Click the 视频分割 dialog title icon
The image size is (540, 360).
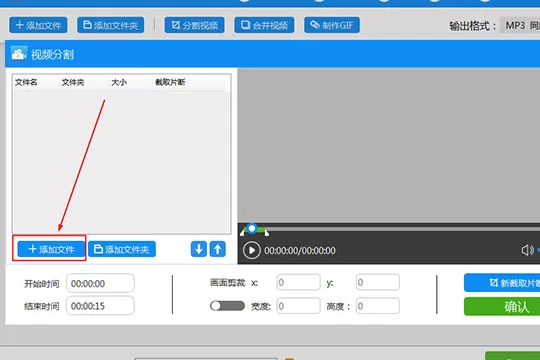pyautogui.click(x=19, y=54)
